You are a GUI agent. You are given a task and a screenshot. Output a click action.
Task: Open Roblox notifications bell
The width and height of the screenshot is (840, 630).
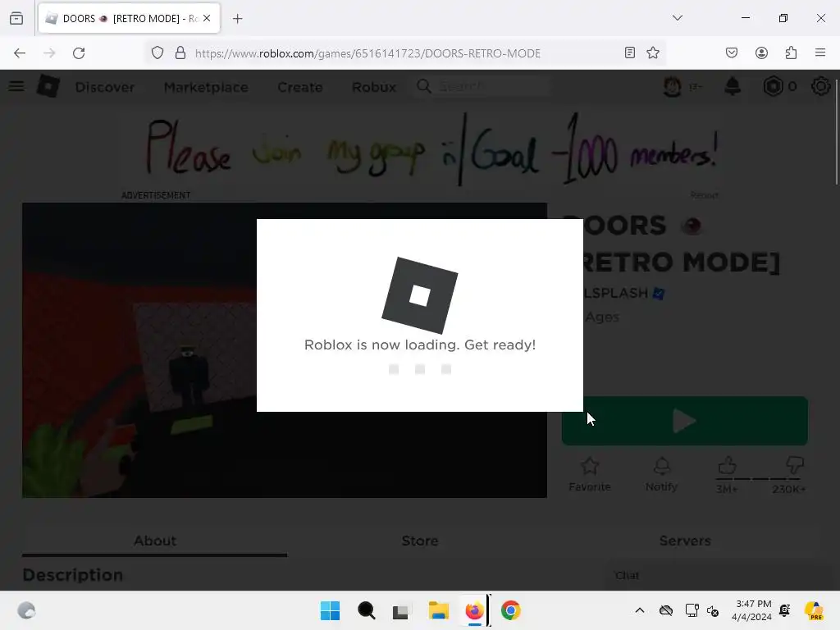733,86
